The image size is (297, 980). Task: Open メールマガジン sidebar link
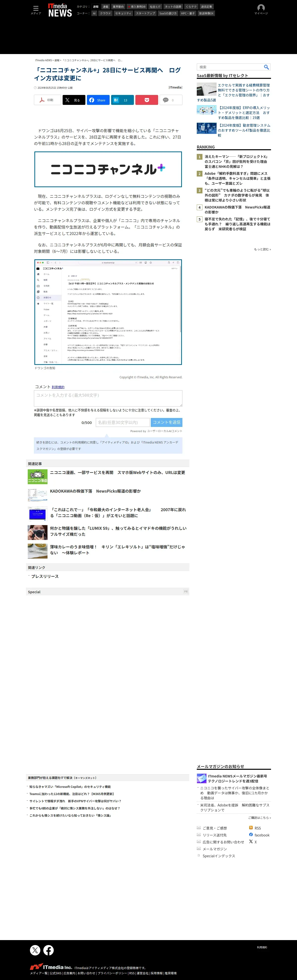click(215, 849)
